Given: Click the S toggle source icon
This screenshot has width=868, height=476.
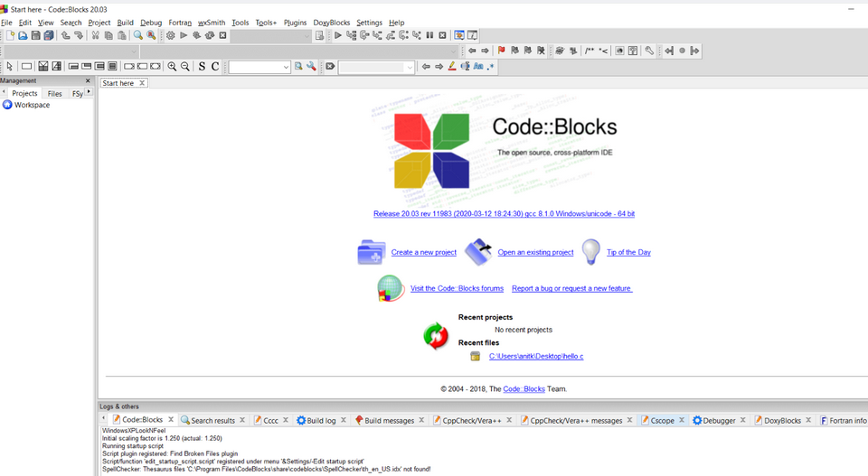Looking at the screenshot, I should (202, 66).
